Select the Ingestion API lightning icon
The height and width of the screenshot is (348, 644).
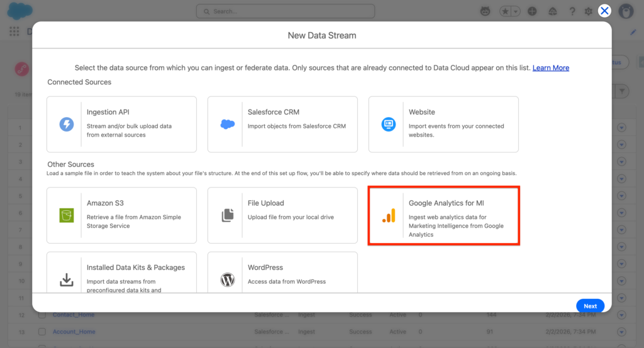67,124
